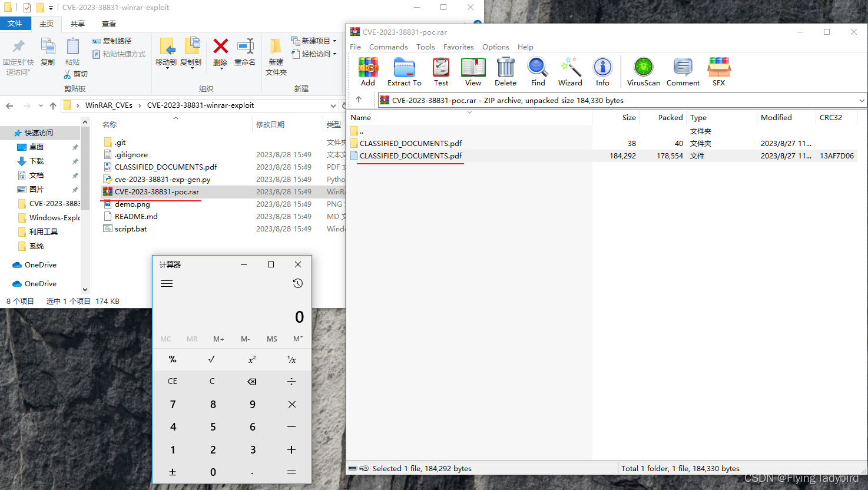Expand the 轻松访问 dropdown in Explorer
The height and width of the screenshot is (490, 868).
(x=334, y=54)
